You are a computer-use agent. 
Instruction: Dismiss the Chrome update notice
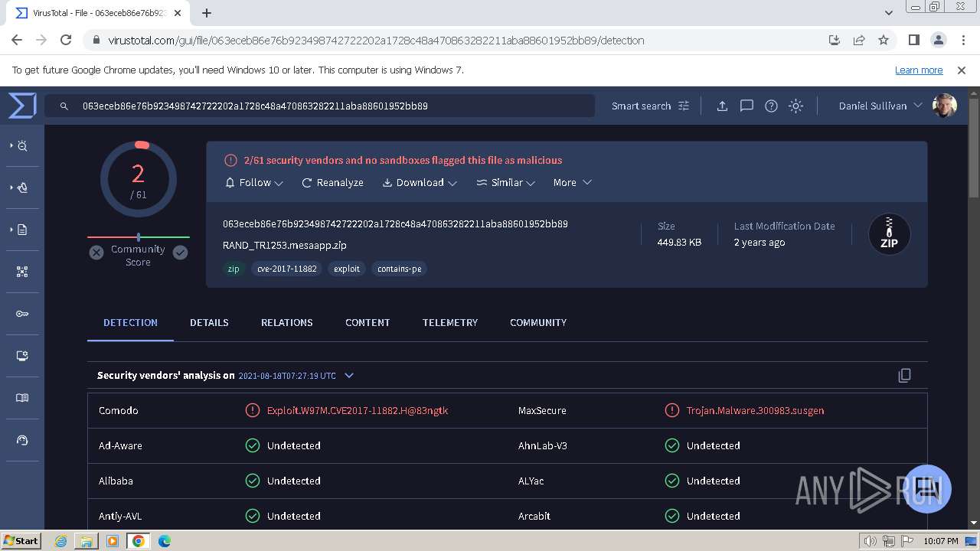pos(962,70)
